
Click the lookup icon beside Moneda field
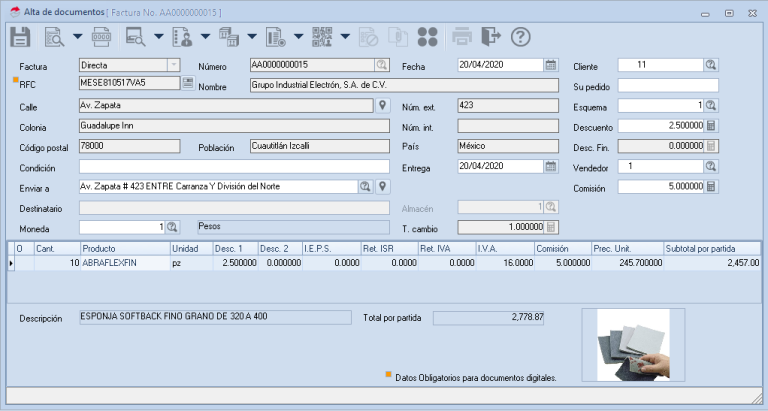point(171,227)
